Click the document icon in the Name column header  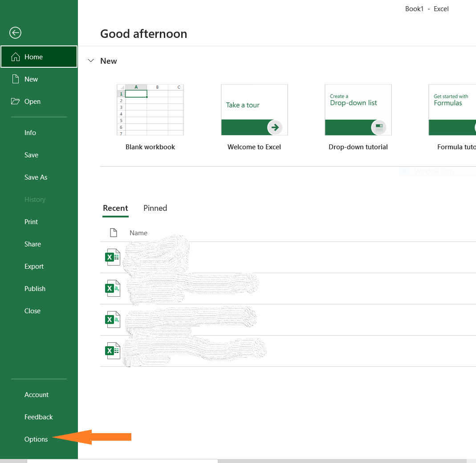(x=114, y=233)
